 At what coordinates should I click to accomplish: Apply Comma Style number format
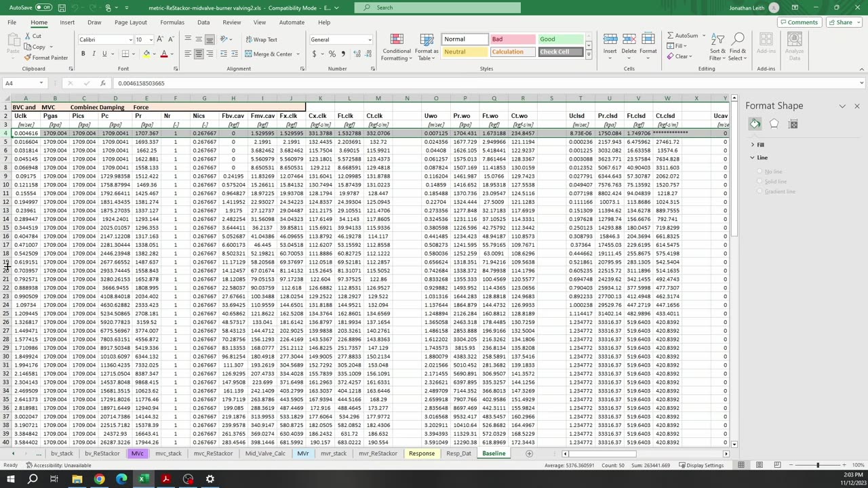tap(342, 54)
